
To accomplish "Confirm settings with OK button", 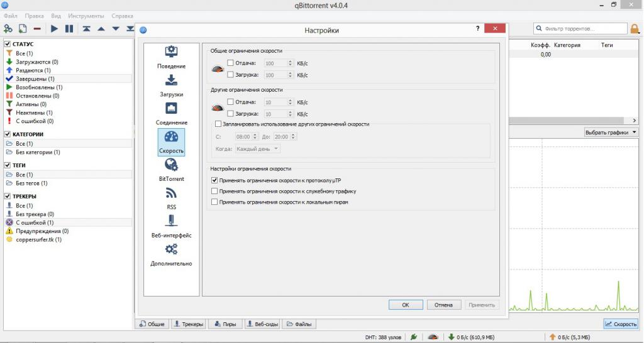I will pos(406,305).
